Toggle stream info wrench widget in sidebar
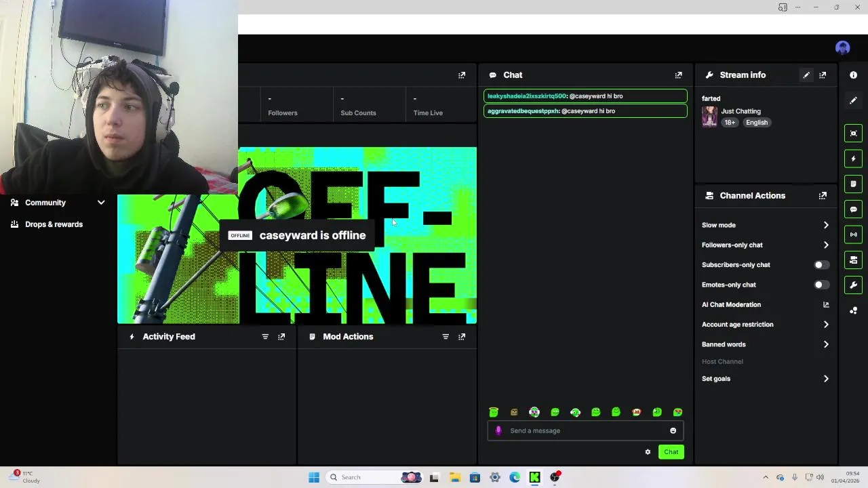The image size is (868, 488). [x=854, y=285]
